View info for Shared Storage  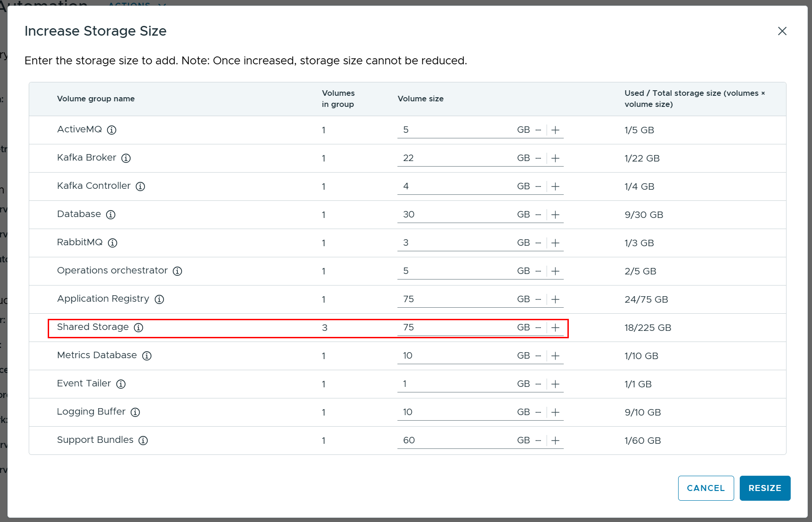click(138, 328)
